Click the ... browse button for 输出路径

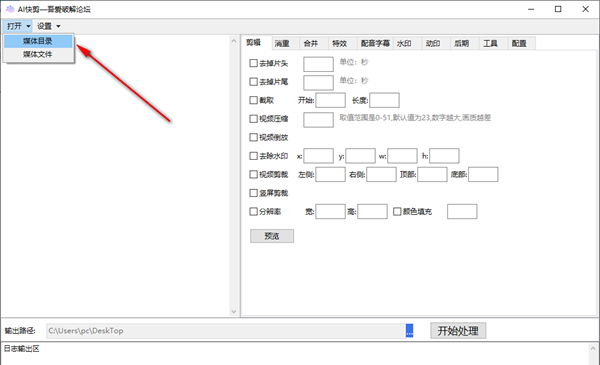click(409, 331)
